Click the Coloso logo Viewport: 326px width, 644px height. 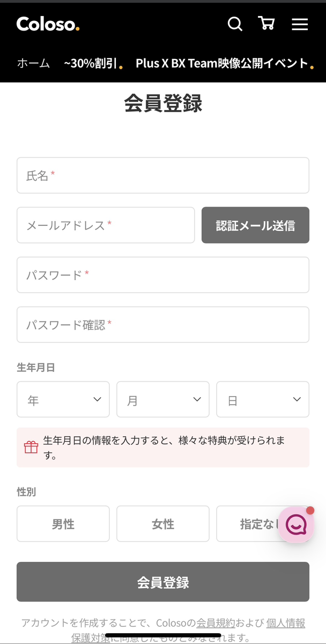pos(47,24)
